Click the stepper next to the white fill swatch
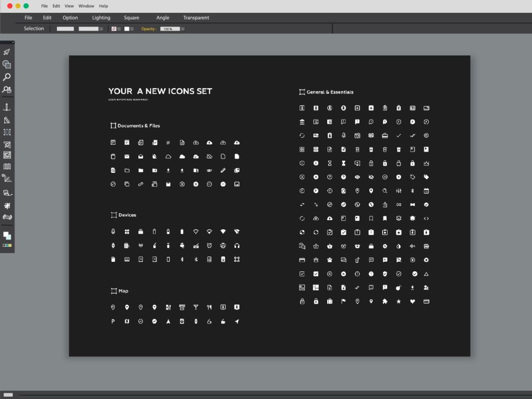This screenshot has width=532, height=399. click(132, 29)
